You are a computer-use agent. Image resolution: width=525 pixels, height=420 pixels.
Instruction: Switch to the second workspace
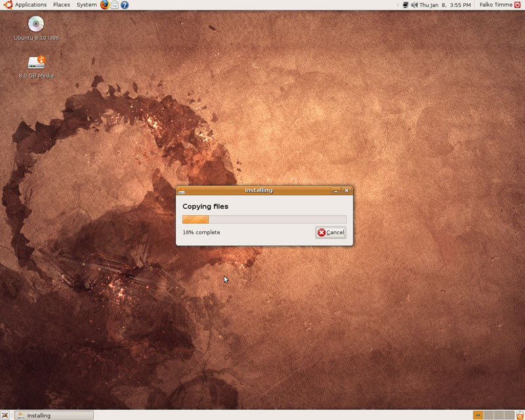point(488,415)
